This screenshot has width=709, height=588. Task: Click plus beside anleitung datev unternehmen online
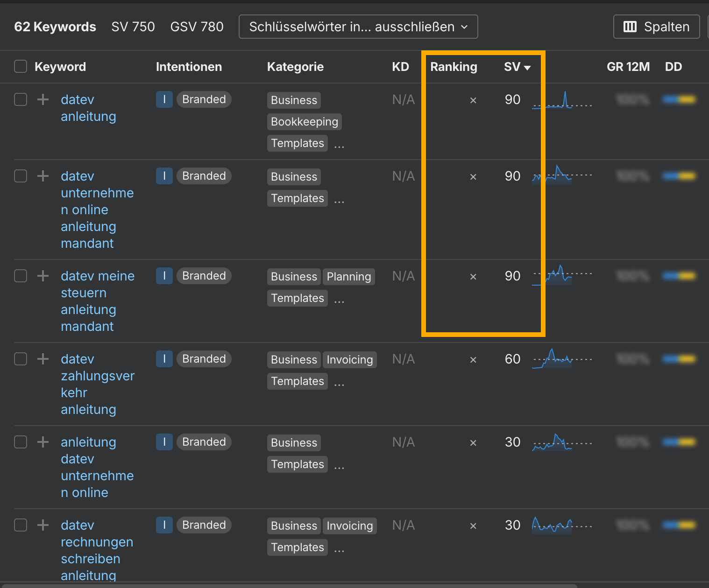(43, 442)
